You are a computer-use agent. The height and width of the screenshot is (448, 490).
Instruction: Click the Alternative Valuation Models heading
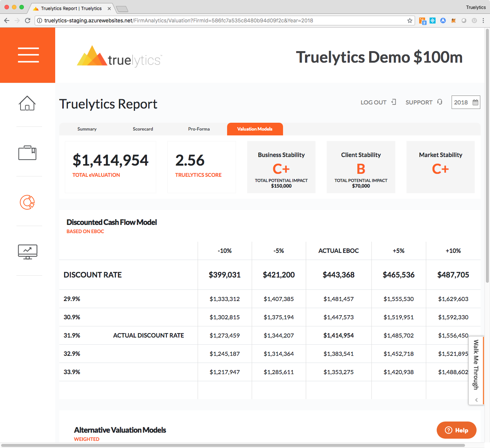coord(120,430)
